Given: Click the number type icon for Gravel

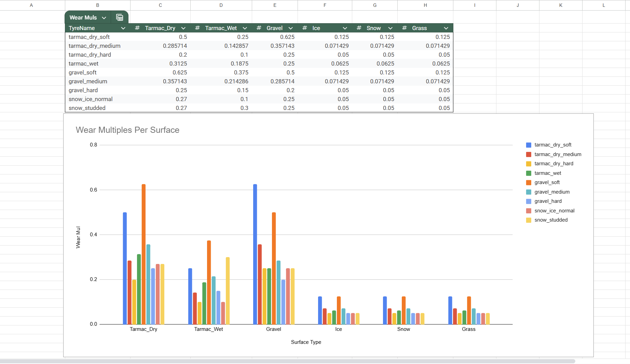Looking at the screenshot, I should [259, 28].
